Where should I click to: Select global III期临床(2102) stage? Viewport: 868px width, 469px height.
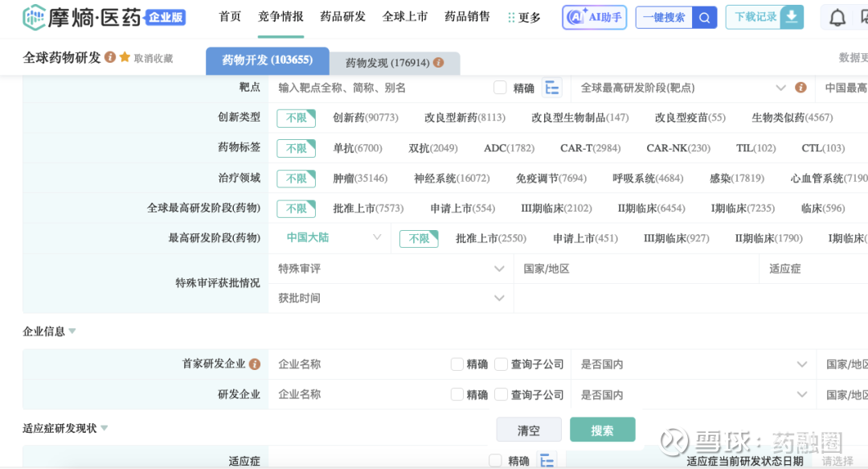click(556, 208)
